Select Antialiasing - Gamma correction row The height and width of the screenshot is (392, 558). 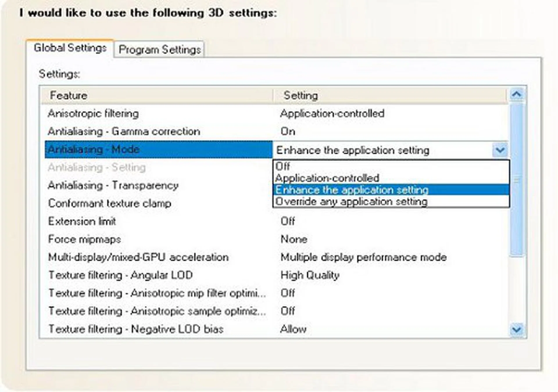[124, 132]
